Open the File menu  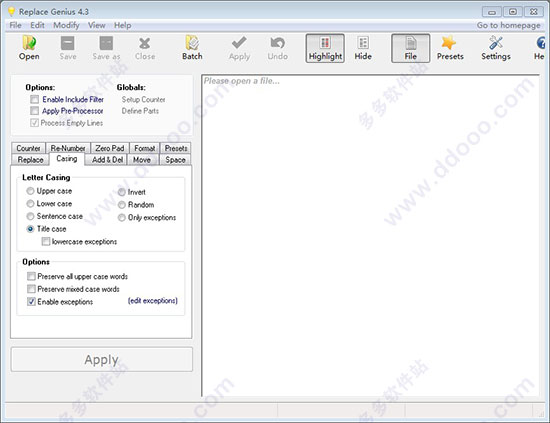(15, 25)
